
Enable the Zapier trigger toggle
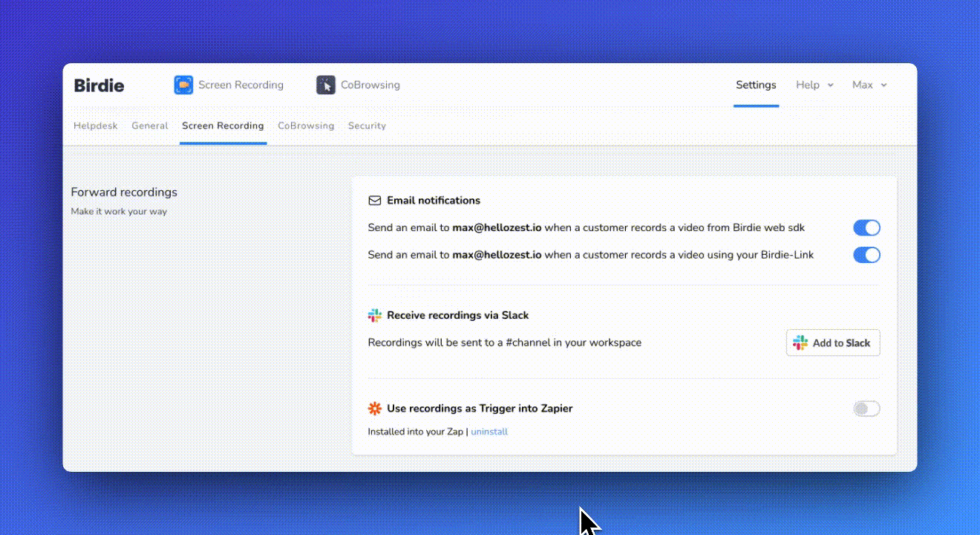(x=866, y=409)
